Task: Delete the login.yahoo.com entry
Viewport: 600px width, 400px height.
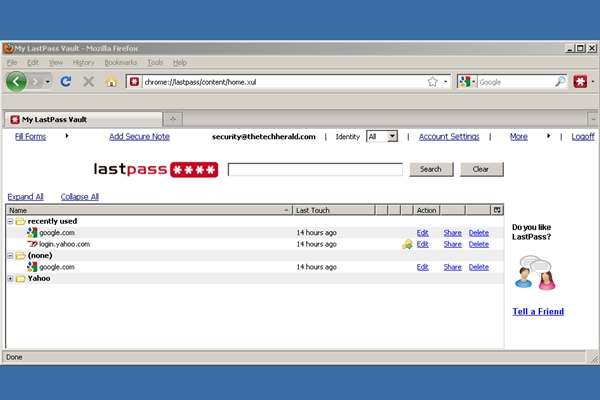Action: coord(479,244)
